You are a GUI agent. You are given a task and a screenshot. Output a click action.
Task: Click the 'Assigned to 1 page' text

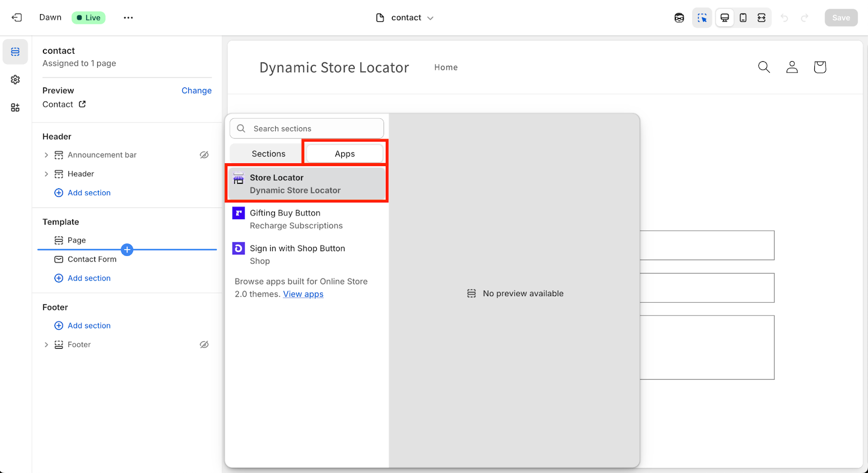coord(79,63)
